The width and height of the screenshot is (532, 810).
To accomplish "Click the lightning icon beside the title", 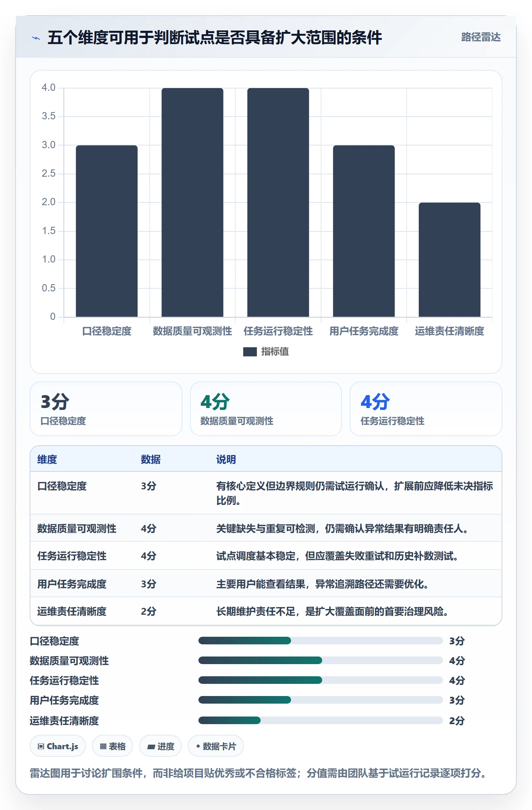I will [36, 38].
